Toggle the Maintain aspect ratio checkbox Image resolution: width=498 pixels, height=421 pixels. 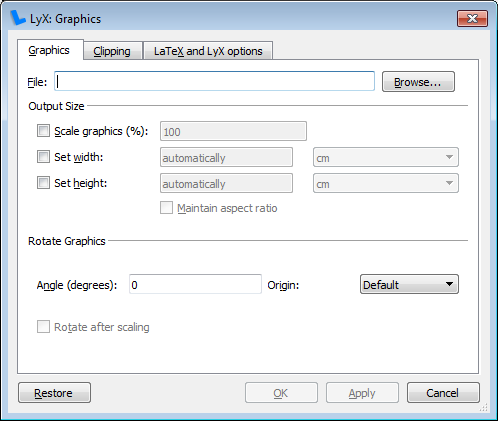[x=166, y=208]
